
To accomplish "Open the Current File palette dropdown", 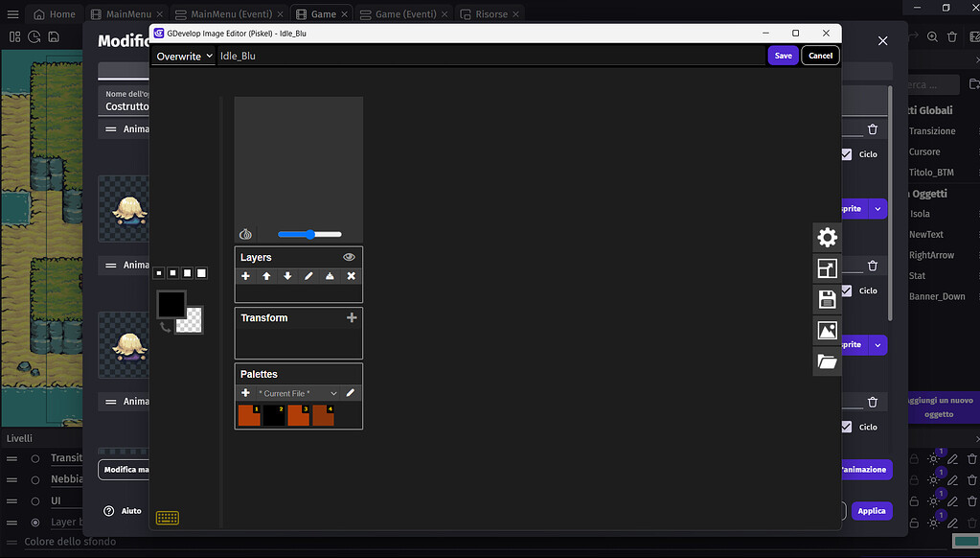I will pos(298,393).
